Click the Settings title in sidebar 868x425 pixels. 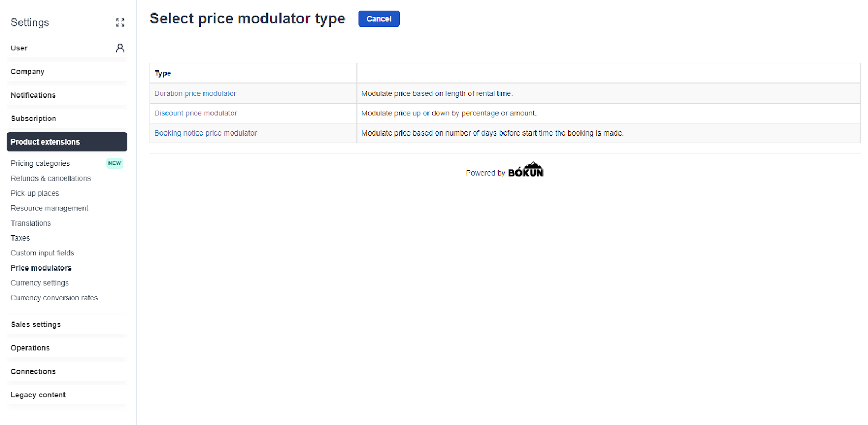[x=30, y=22]
